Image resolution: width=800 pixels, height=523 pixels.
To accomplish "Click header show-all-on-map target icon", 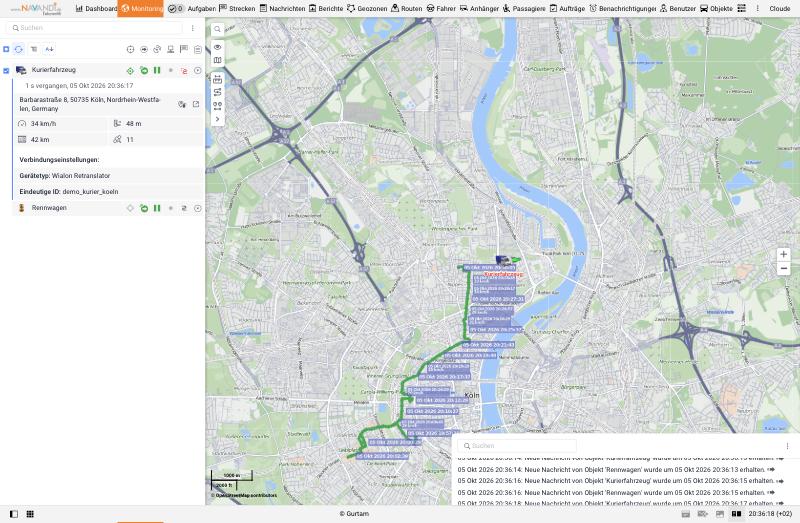I will (130, 49).
